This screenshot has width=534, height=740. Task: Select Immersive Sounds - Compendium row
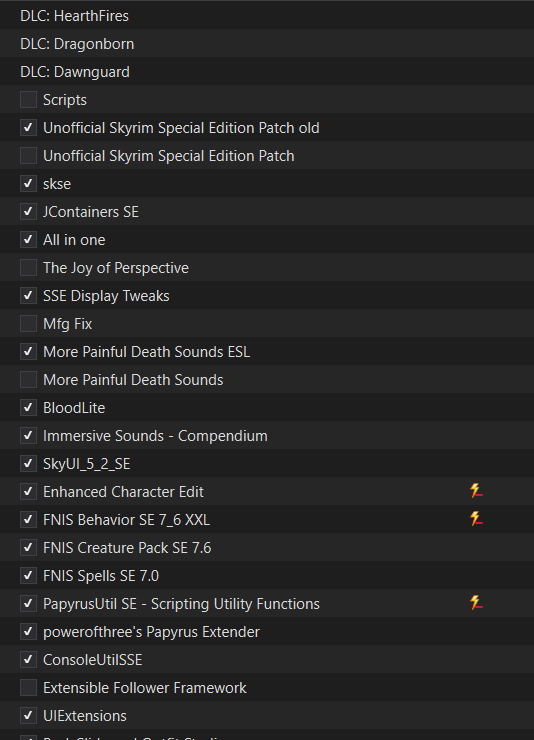(267, 436)
